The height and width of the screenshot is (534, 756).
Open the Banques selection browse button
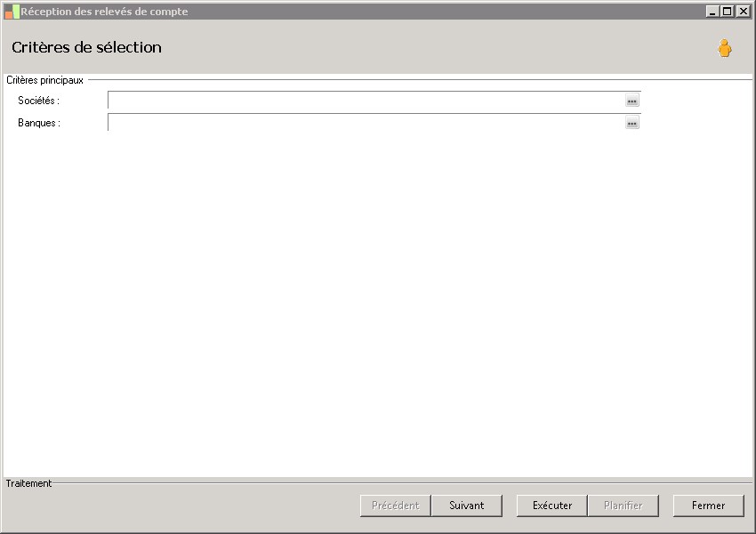(632, 123)
